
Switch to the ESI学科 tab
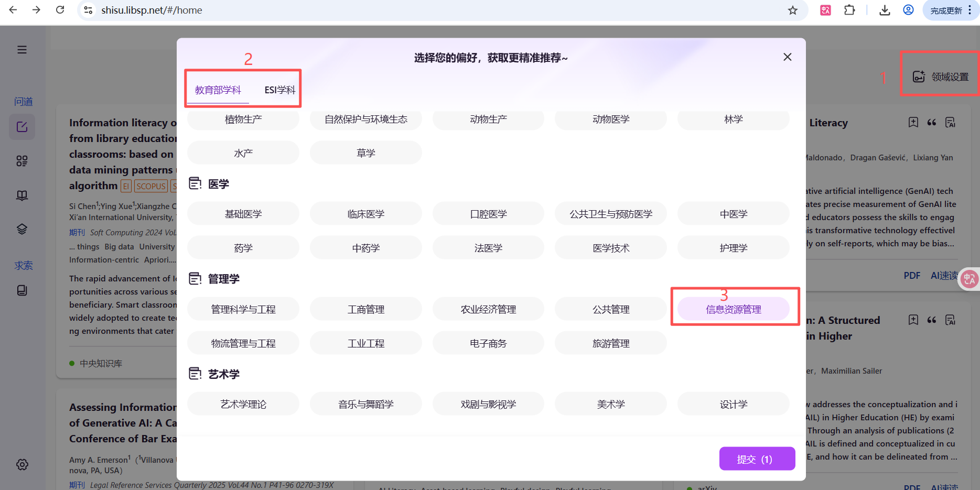[279, 90]
